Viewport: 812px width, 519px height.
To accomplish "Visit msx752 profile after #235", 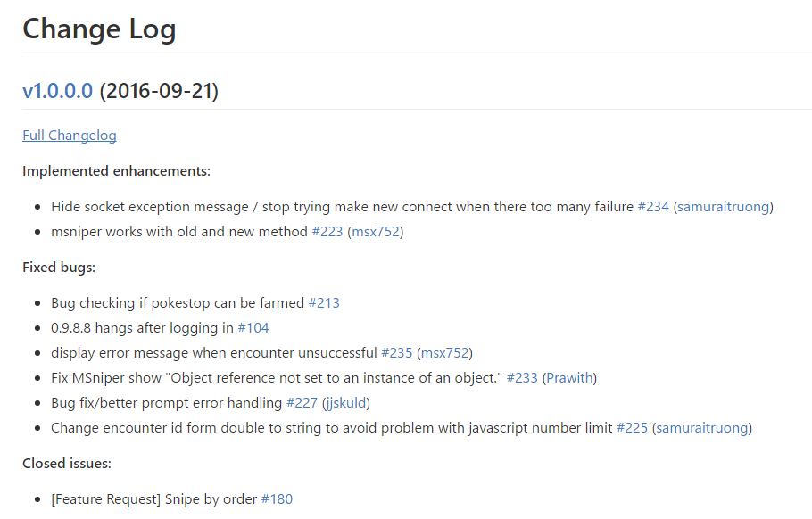I will 445,352.
